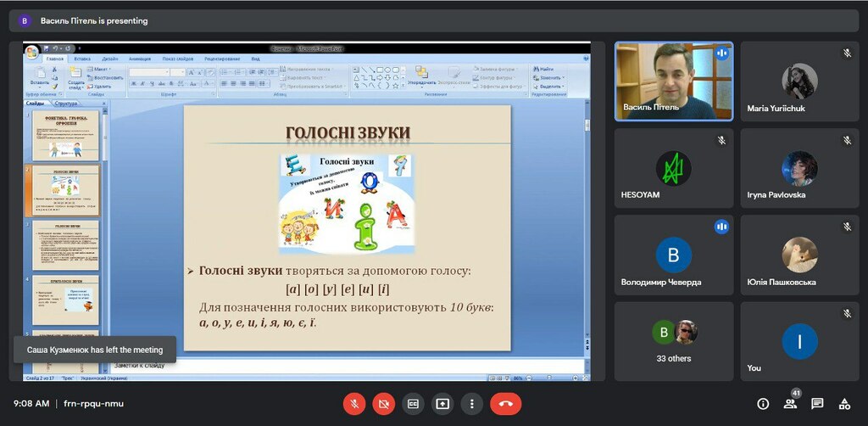Screen dimensions: 868x426
Task: Click the PowerPoint Office round button
Action: pyautogui.click(x=32, y=52)
